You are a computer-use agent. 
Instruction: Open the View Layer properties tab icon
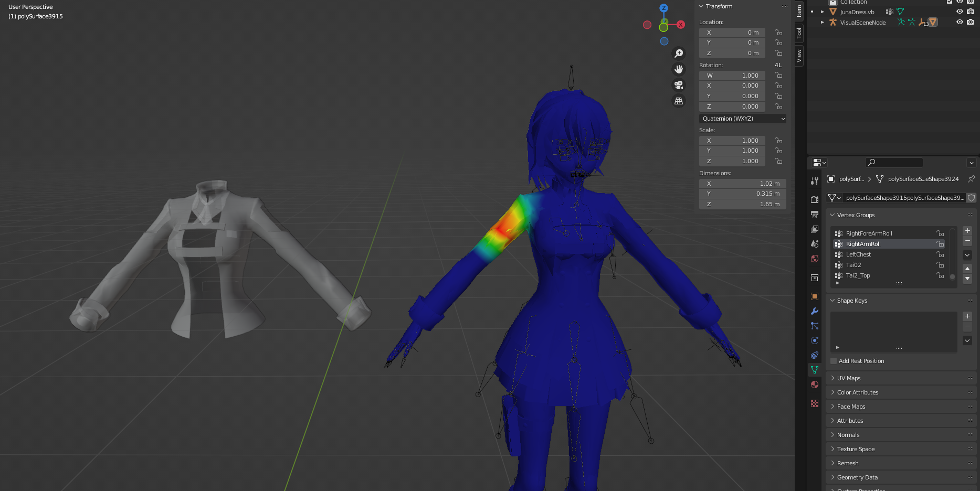(815, 229)
